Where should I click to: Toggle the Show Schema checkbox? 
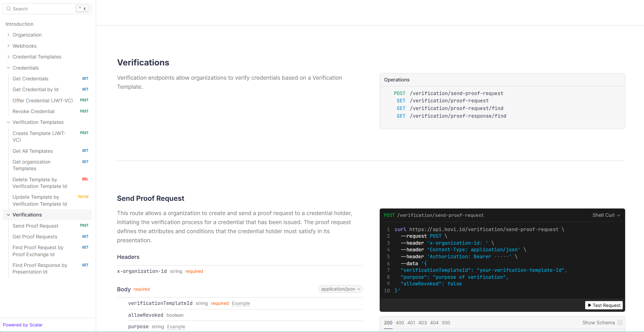620,323
